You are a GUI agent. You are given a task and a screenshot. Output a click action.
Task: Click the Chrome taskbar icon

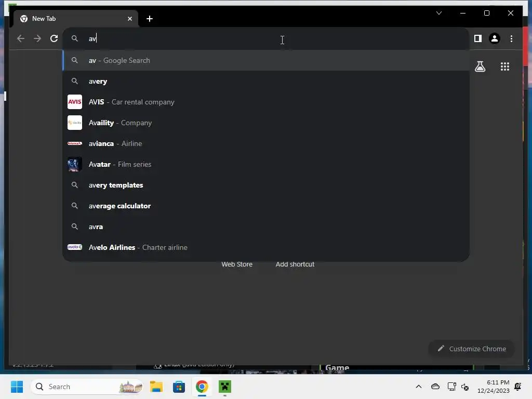[x=202, y=387]
